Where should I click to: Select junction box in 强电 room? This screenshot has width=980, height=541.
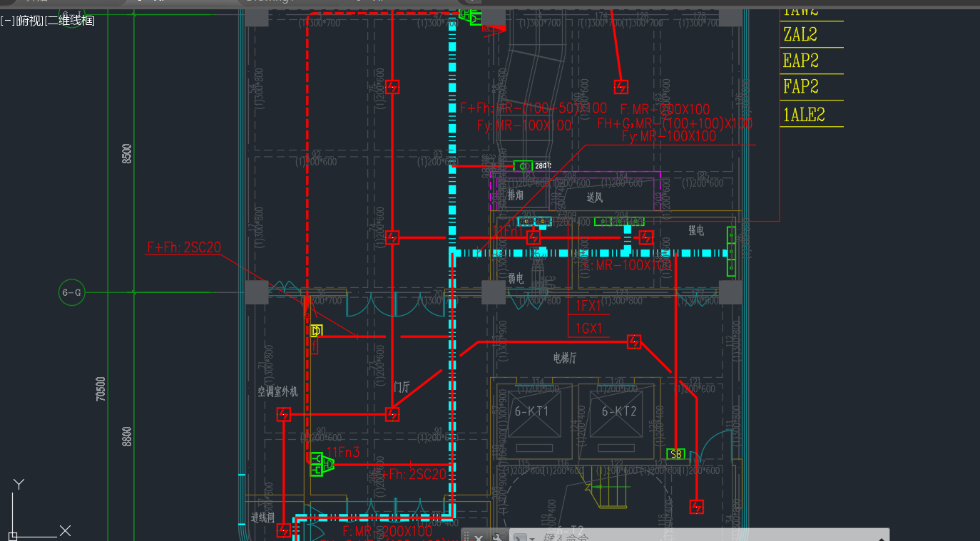(x=646, y=237)
